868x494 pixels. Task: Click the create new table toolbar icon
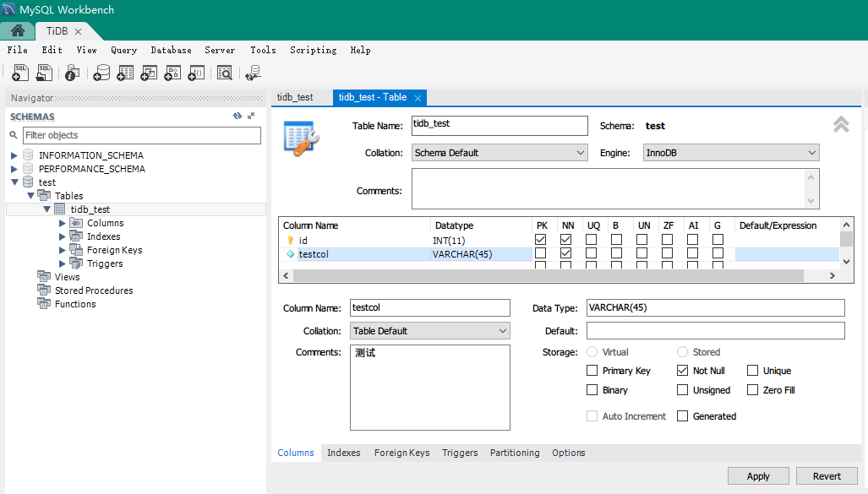[x=125, y=73]
